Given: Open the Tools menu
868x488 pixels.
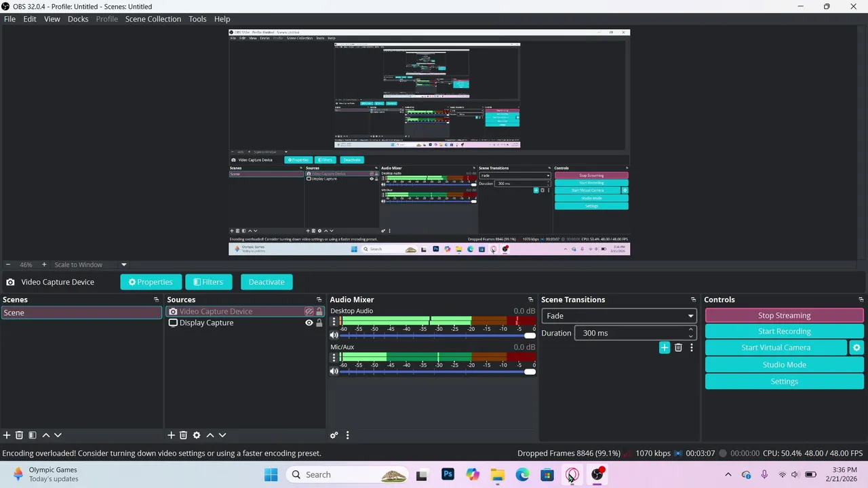Looking at the screenshot, I should pos(197,19).
